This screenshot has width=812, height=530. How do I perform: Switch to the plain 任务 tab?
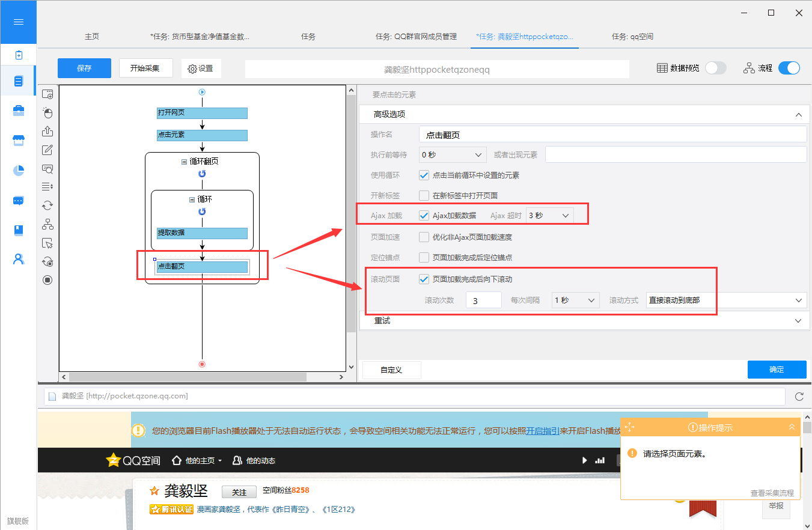[x=308, y=36]
